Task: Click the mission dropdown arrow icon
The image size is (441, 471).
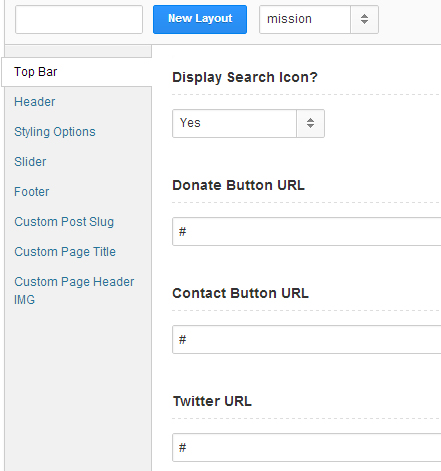Action: pos(364,19)
